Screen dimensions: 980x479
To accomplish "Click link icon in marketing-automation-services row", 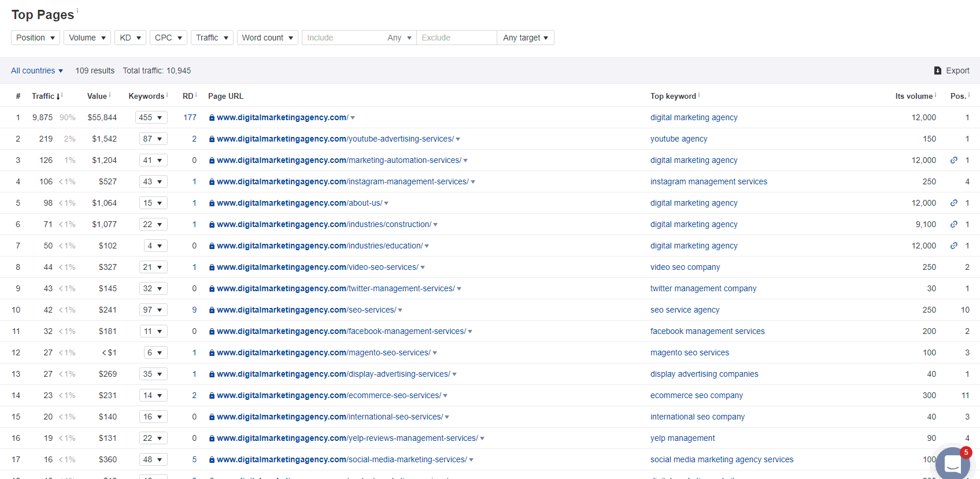I will [954, 160].
